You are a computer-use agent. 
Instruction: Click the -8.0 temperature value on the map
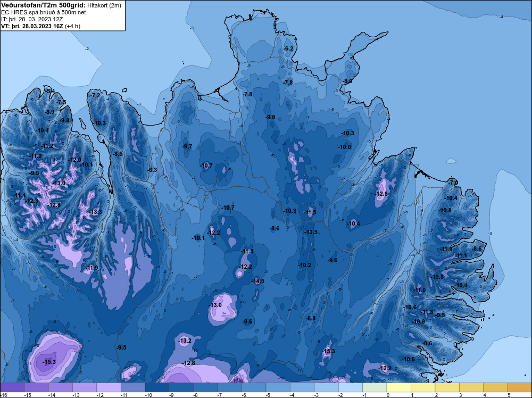click(347, 81)
